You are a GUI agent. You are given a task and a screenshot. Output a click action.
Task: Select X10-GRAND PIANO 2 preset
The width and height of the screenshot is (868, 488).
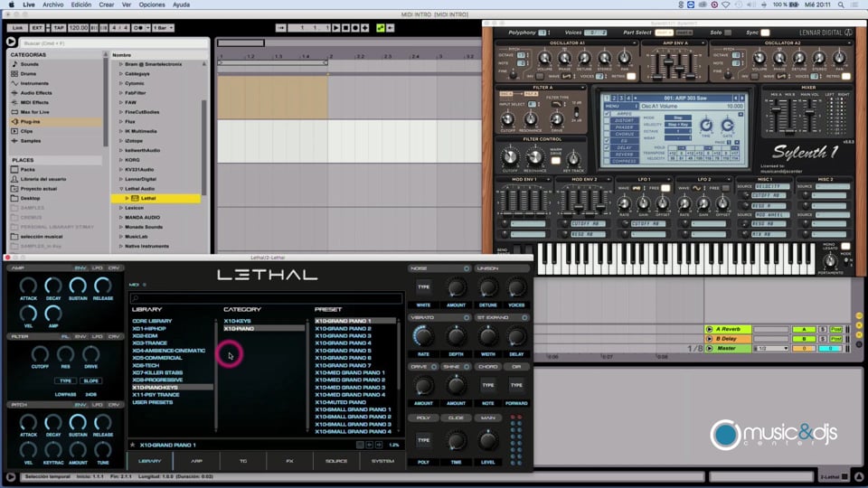344,328
